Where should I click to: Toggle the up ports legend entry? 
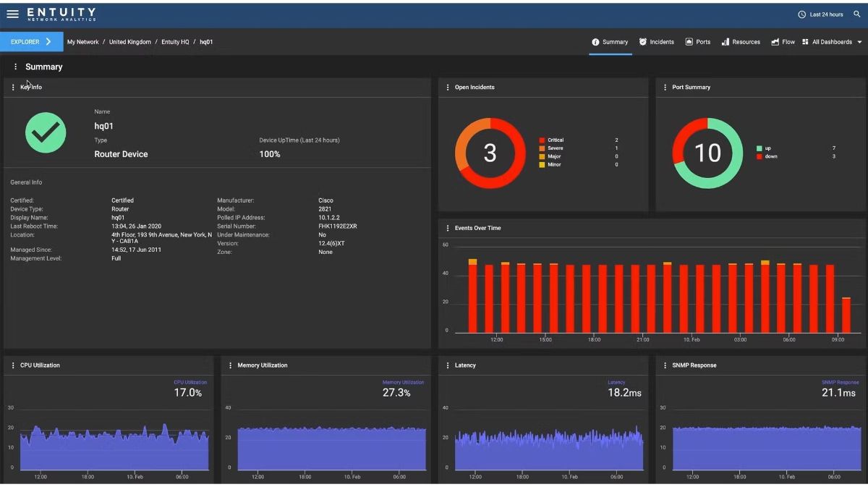pos(768,148)
